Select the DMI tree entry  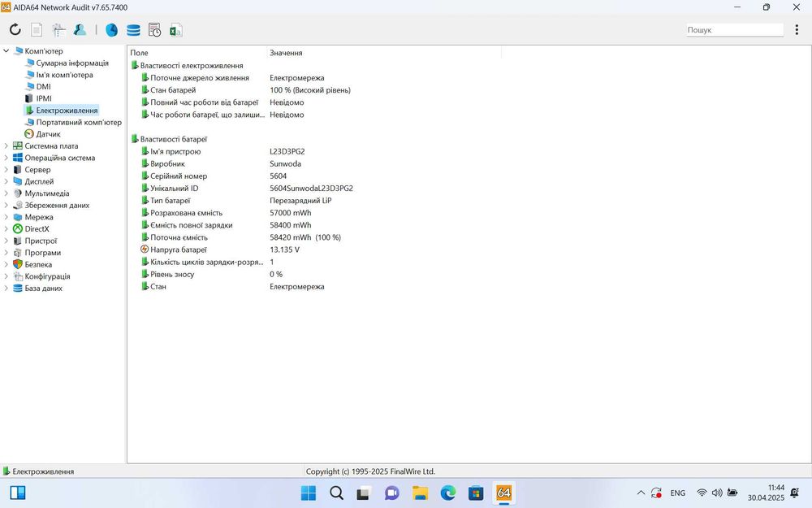click(44, 87)
